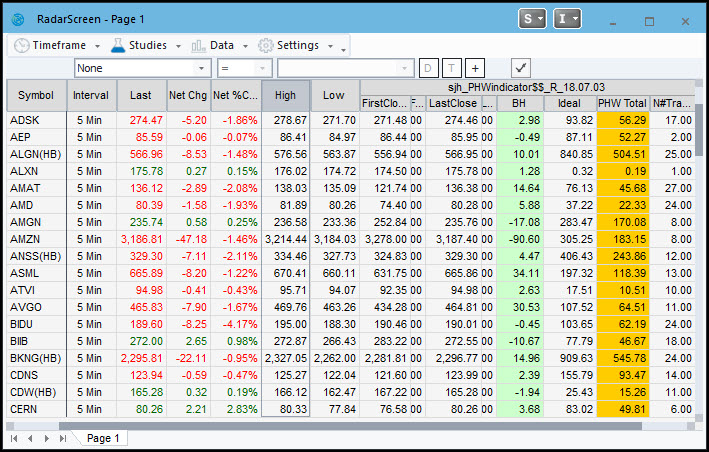Open the Timeframe dropdown arrow

point(97,46)
